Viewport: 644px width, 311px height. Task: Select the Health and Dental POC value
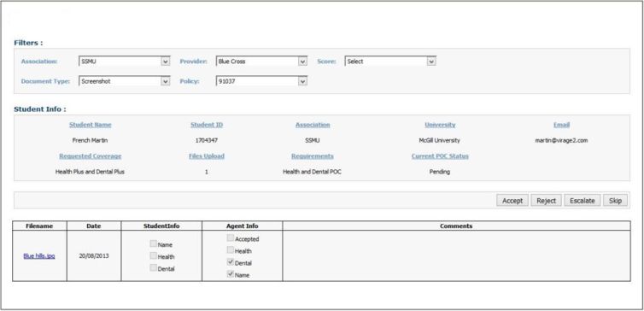click(x=312, y=172)
